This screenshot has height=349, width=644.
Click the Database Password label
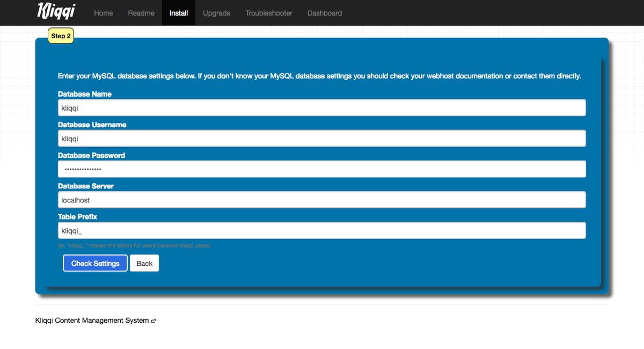tap(91, 155)
